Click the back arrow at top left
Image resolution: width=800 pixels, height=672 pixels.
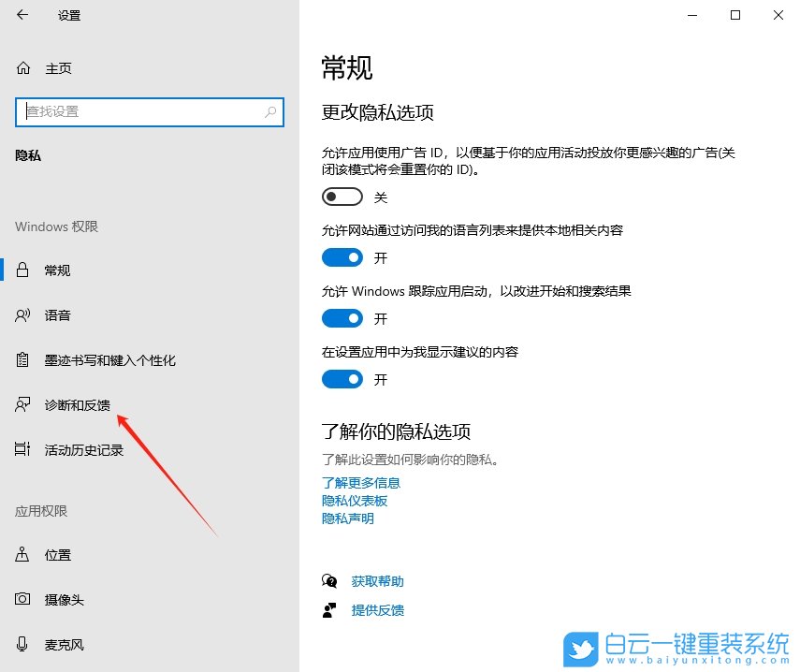(21, 15)
